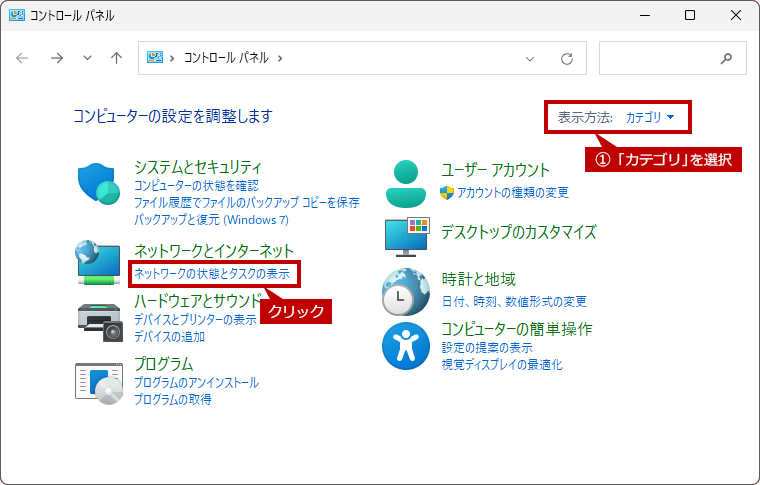Click the Control Panel icon in title bar
Image resolution: width=760 pixels, height=485 pixels.
(x=17, y=15)
